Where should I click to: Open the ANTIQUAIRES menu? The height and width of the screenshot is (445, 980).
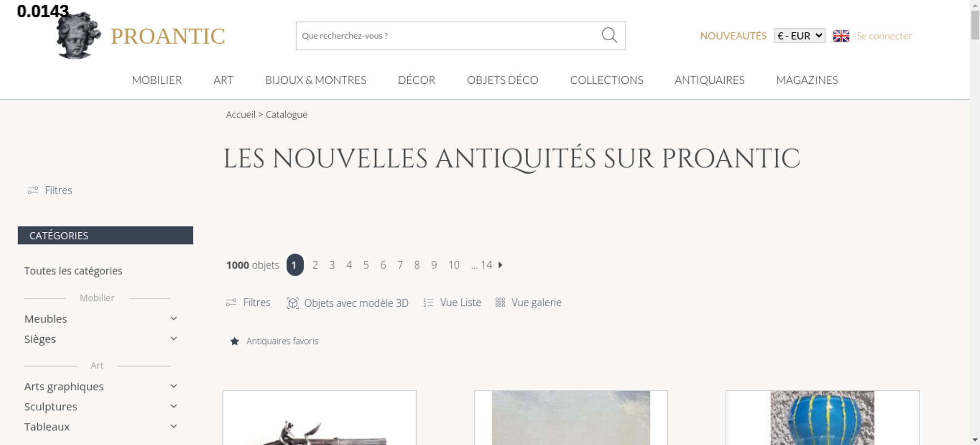click(x=710, y=80)
